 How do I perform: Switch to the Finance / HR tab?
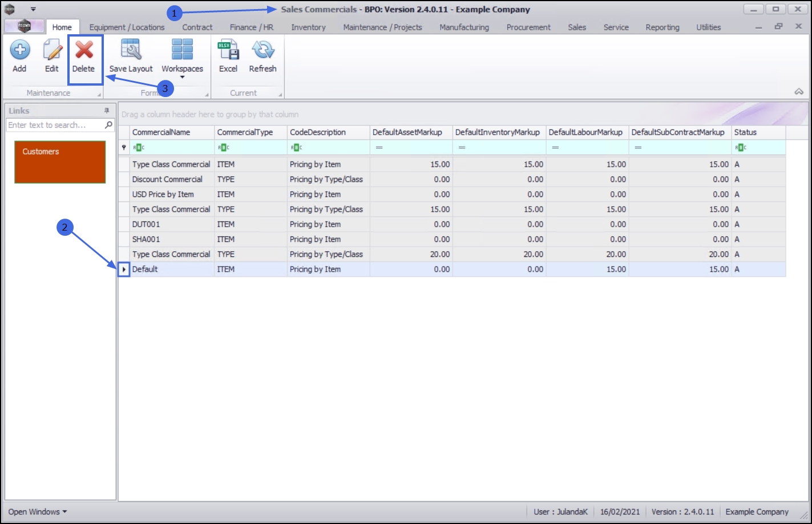[252, 27]
